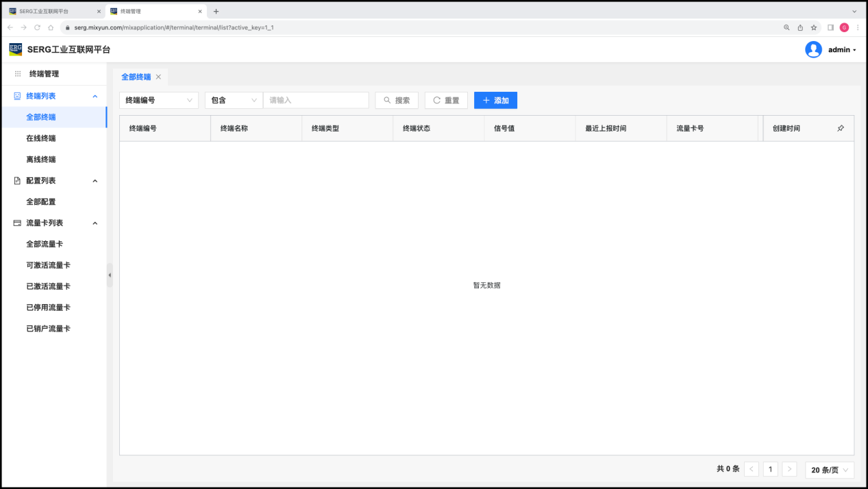Click the pin icon in 创建时间 column header
The image size is (868, 489).
pos(841,129)
